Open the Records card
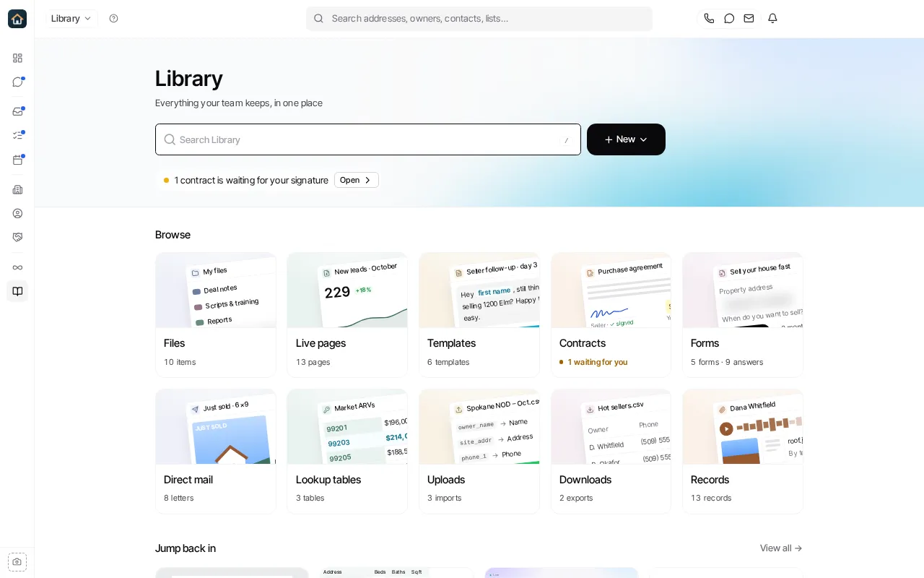The image size is (924, 578). click(x=743, y=452)
